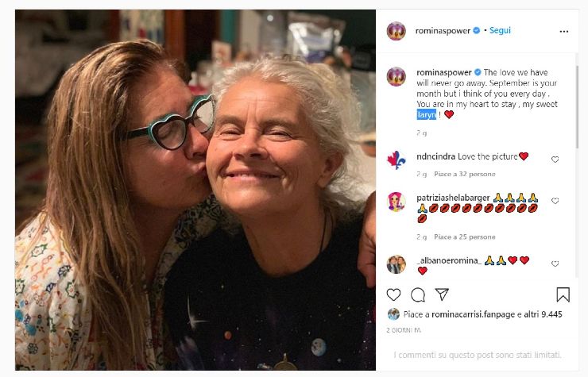Like the post with heart icon
This screenshot has height=377, width=588.
(394, 294)
